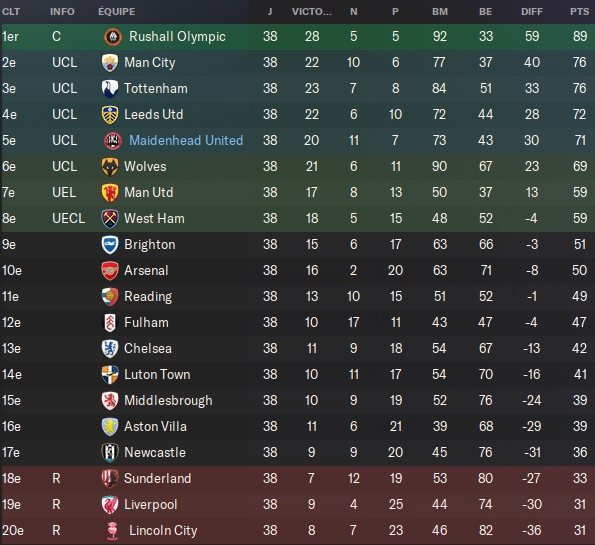Sort by the VICTO... wins column header
The image size is (595, 545).
pos(312,12)
